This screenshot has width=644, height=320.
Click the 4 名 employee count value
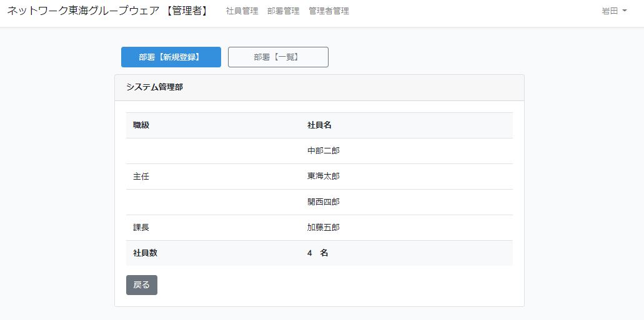pyautogui.click(x=318, y=253)
